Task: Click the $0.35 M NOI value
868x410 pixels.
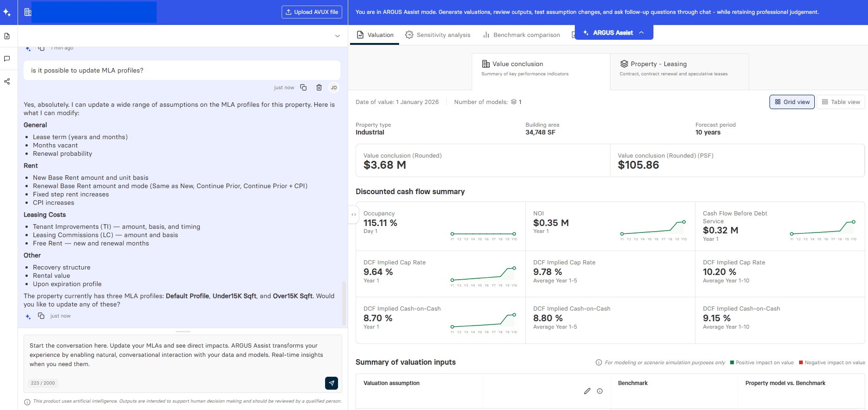Action: point(551,223)
